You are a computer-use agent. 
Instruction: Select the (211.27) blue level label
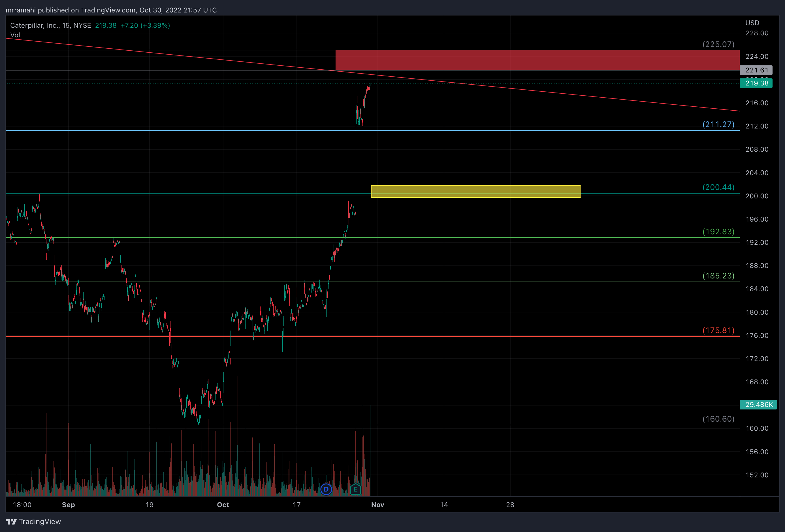718,124
